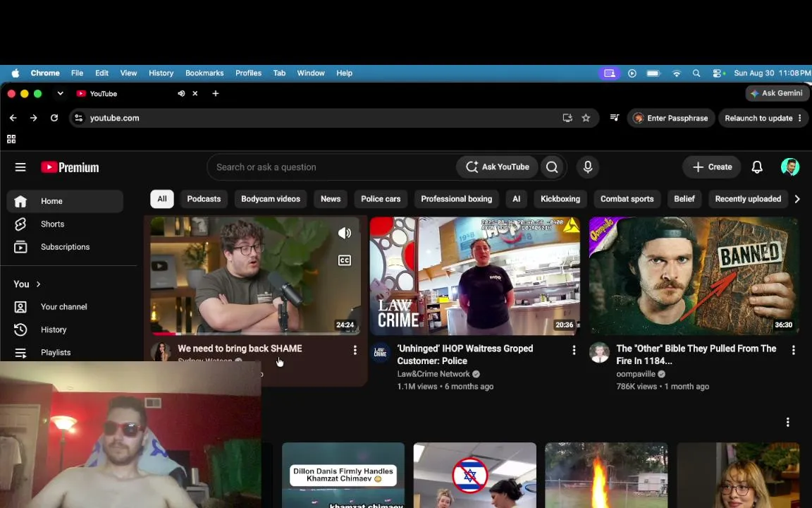Go back with browser back arrow
The height and width of the screenshot is (508, 812).
[13, 119]
